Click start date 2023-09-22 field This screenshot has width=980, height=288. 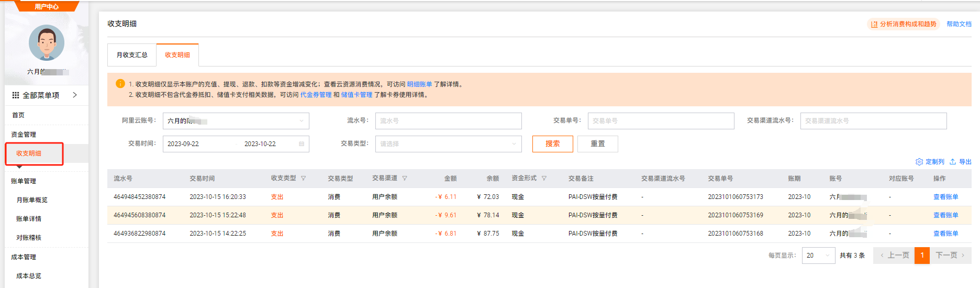183,144
